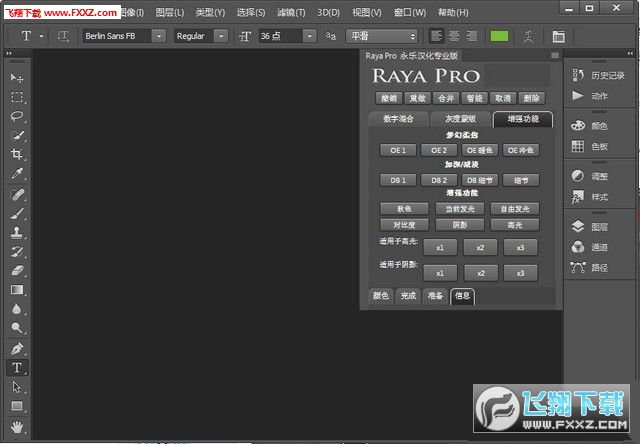Open the Berlin Sans FB font dropdown
Viewport: 640px width, 444px height.
coord(159,36)
